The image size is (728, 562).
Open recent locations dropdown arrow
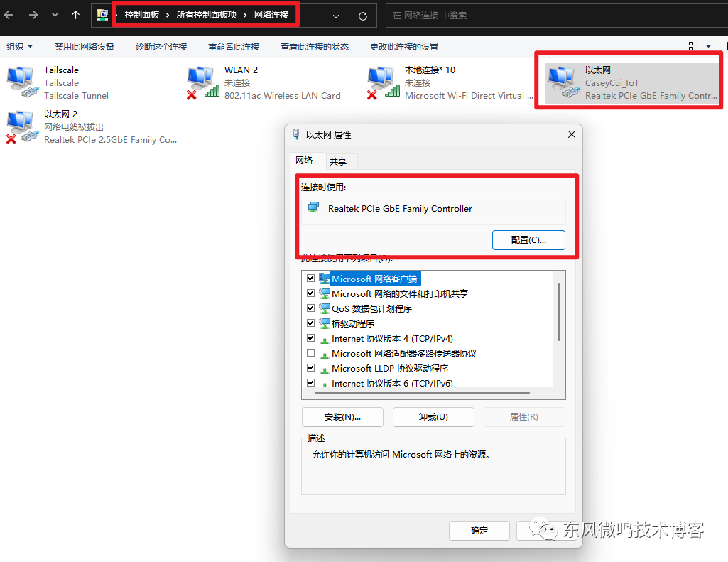55,16
